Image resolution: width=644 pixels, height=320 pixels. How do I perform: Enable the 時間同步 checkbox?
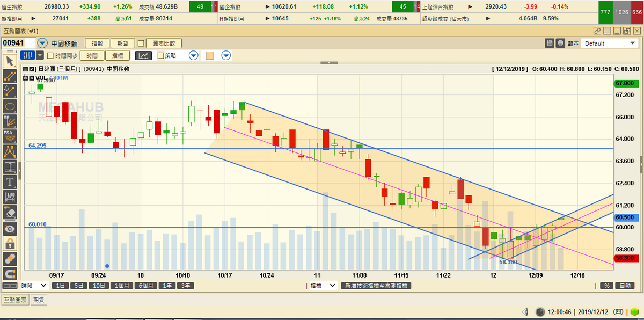click(x=50, y=55)
